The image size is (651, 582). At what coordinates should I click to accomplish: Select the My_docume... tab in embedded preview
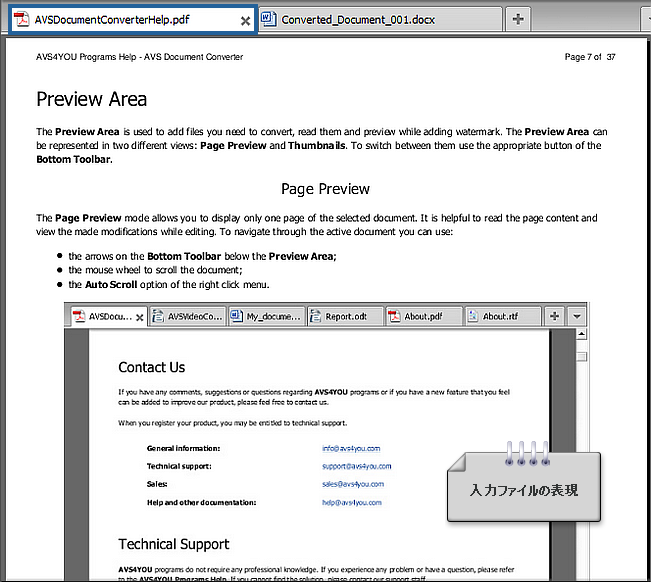[267, 317]
